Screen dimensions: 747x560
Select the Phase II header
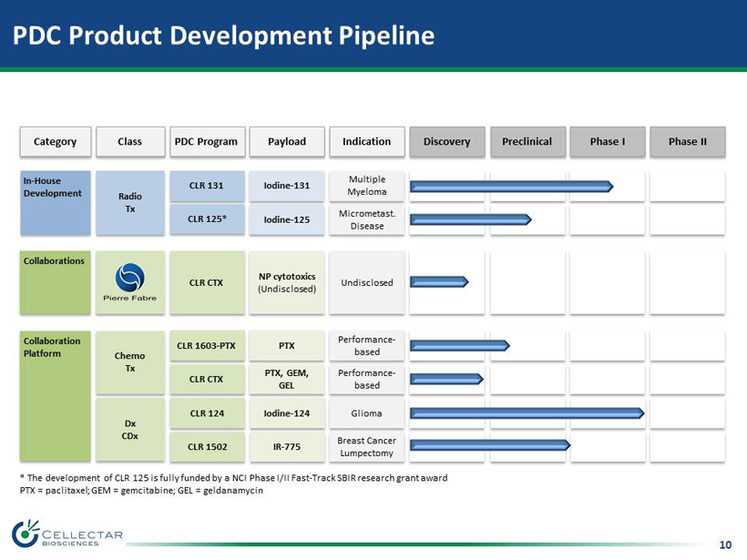tap(687, 141)
